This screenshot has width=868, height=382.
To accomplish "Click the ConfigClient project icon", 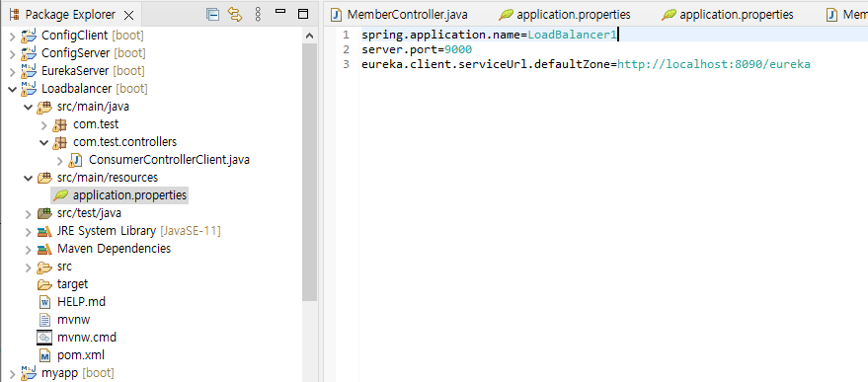I will pos(29,36).
